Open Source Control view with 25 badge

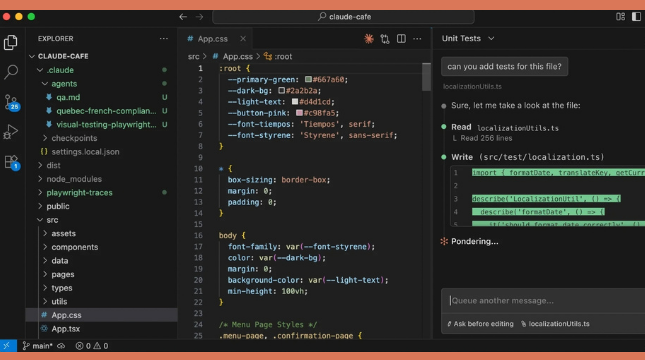pos(11,102)
